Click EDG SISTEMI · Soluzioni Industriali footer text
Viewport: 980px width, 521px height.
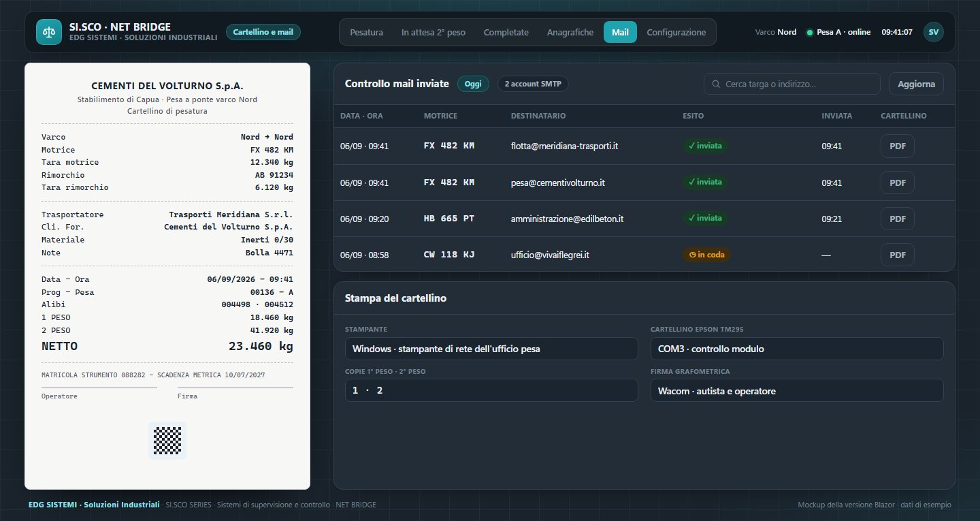coord(95,505)
